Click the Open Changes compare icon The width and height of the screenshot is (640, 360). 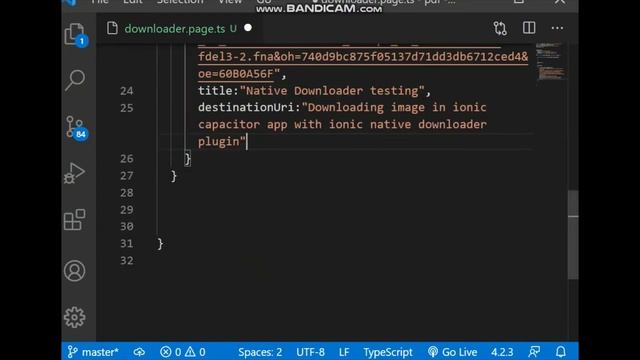[500, 28]
